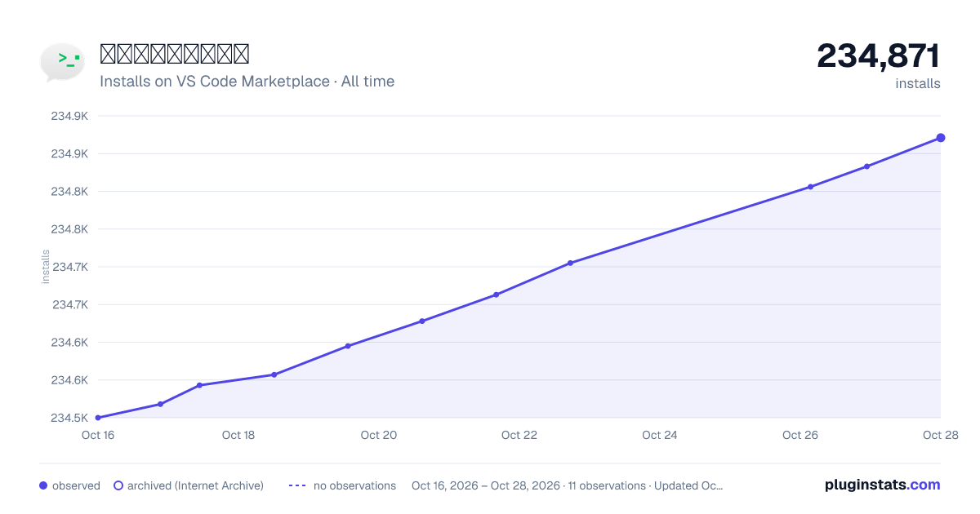
Task: Click the 'Oct 16' x-axis label
Action: click(98, 435)
